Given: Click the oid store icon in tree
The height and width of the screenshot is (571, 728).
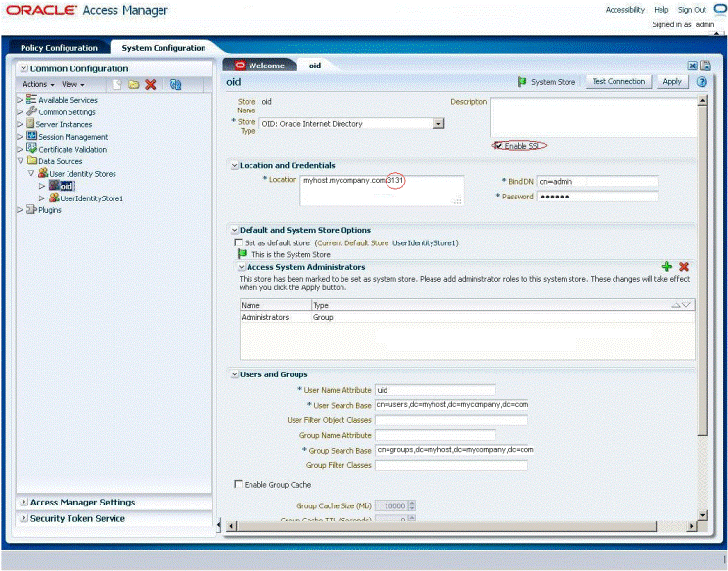Looking at the screenshot, I should (x=54, y=186).
